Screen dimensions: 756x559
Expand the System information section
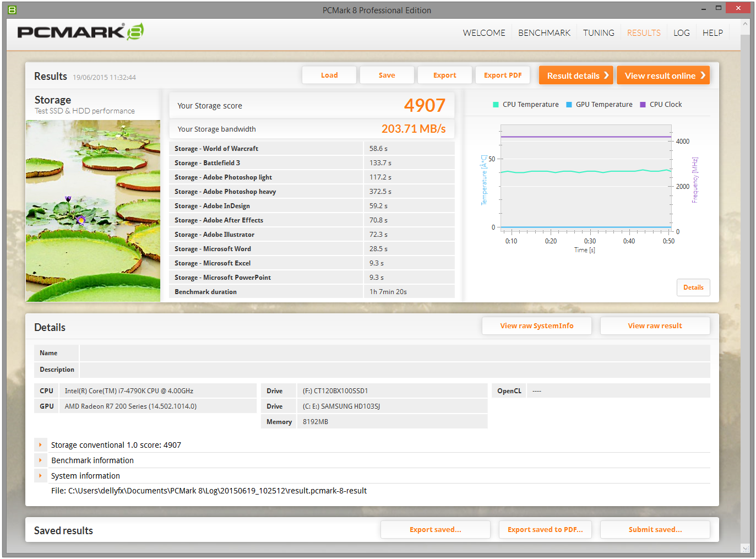coord(40,476)
